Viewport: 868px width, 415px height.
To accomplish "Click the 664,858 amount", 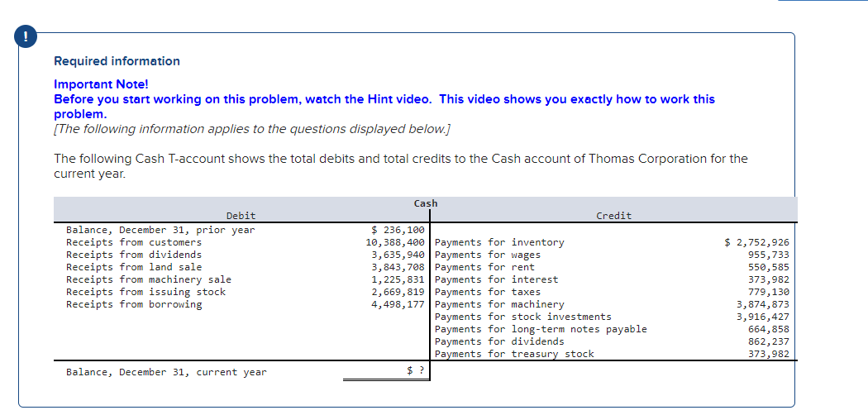I will click(x=769, y=329).
